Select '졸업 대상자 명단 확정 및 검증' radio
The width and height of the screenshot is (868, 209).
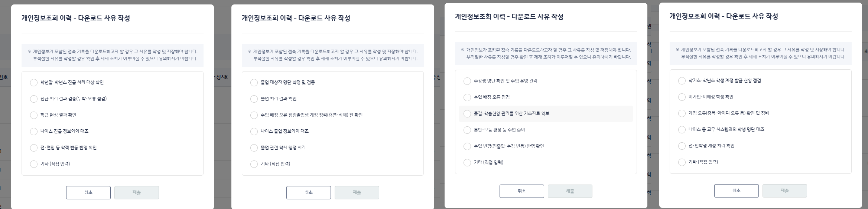pyautogui.click(x=254, y=82)
